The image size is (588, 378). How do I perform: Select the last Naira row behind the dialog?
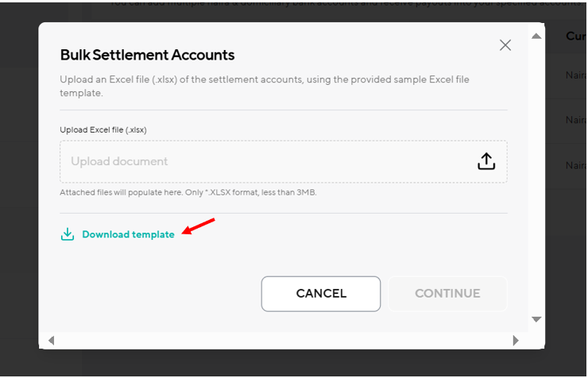click(576, 165)
